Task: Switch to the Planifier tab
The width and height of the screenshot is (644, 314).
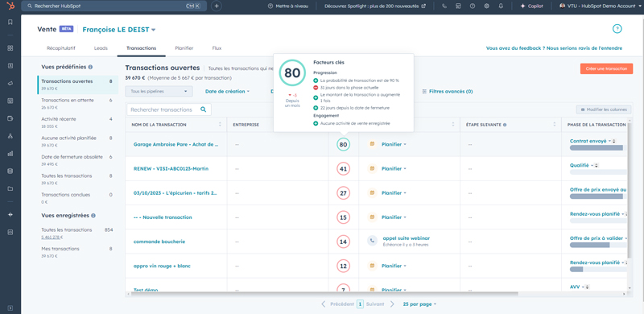Action: pos(184,48)
